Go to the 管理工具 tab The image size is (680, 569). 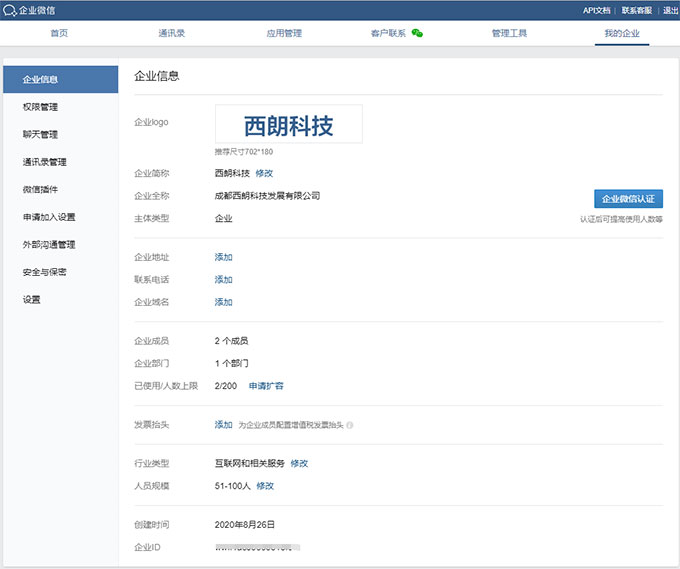coord(509,33)
